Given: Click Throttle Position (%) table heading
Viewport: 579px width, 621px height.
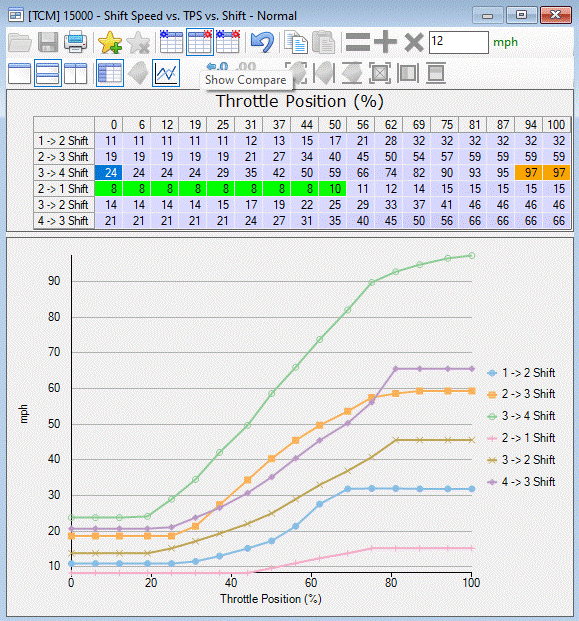Looking at the screenshot, I should [x=300, y=101].
